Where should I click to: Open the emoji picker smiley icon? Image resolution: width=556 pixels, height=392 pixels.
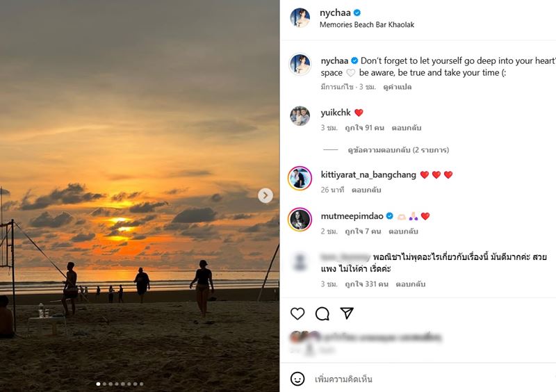pyautogui.click(x=297, y=379)
